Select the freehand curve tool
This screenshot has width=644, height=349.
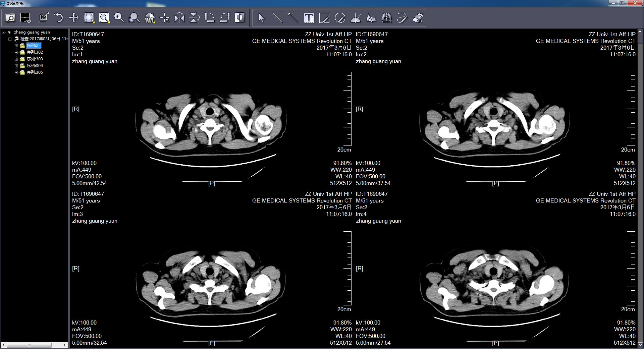click(x=402, y=18)
